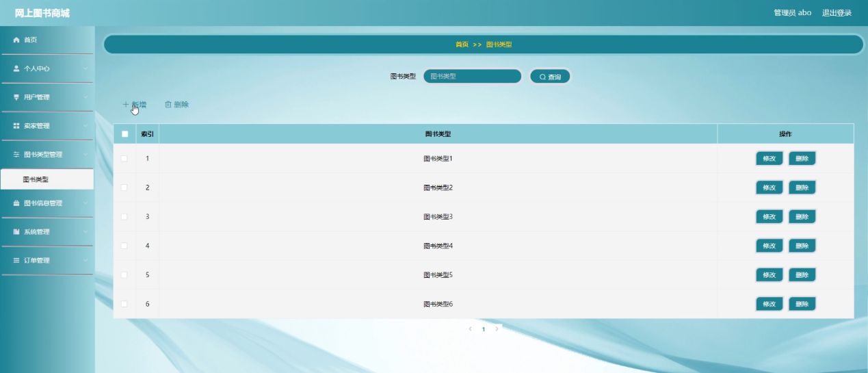Viewport: 868px width, 373px height.
Task: Click the trash icon beside toolbar 删除
Action: pyautogui.click(x=168, y=105)
